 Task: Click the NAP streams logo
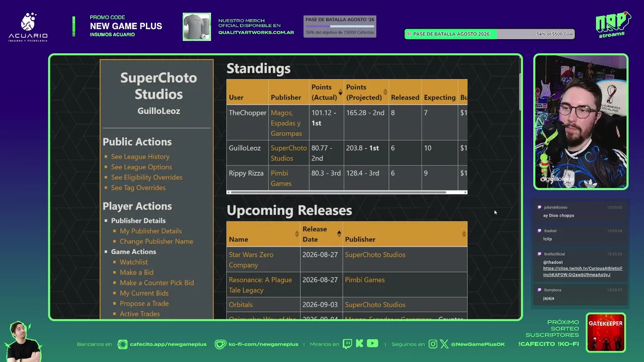[x=613, y=24]
